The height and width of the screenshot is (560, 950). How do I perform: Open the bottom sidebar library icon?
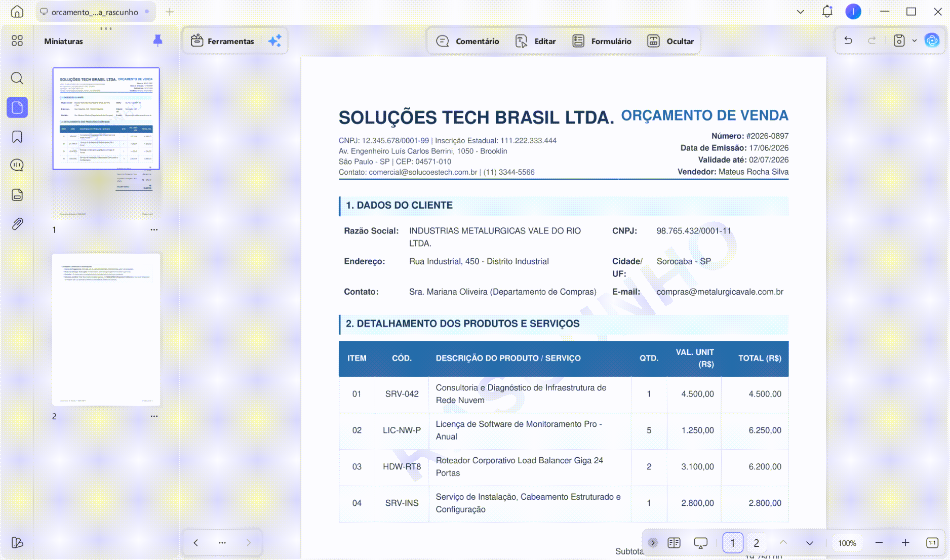(17, 543)
